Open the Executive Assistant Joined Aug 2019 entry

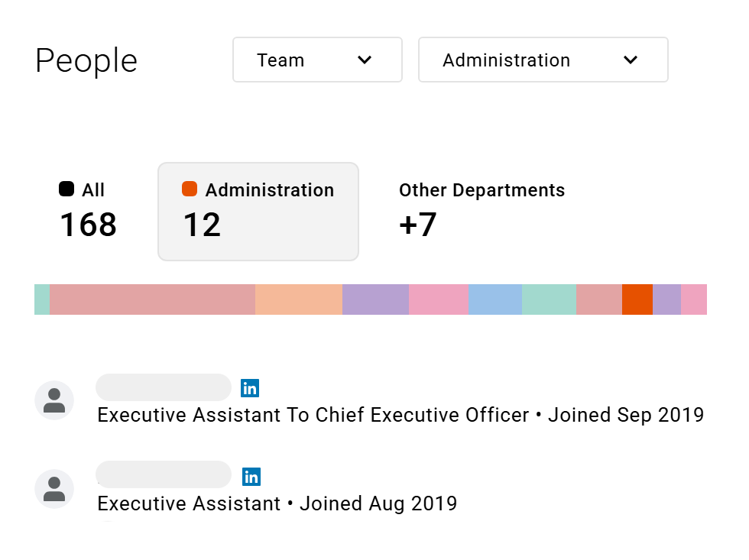(x=277, y=503)
